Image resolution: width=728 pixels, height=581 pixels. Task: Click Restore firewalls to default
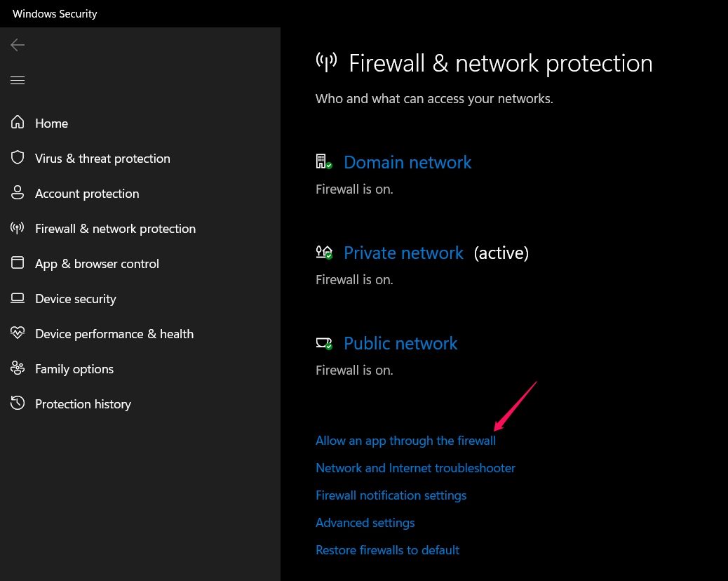(x=387, y=550)
